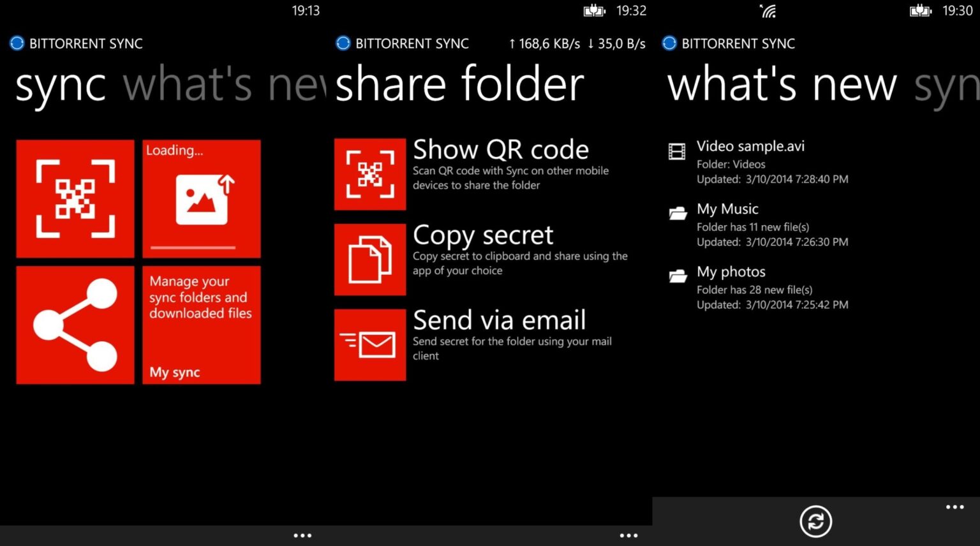This screenshot has width=980, height=546.
Task: Expand the left screen's app bar ellipsis
Action: tap(302, 535)
